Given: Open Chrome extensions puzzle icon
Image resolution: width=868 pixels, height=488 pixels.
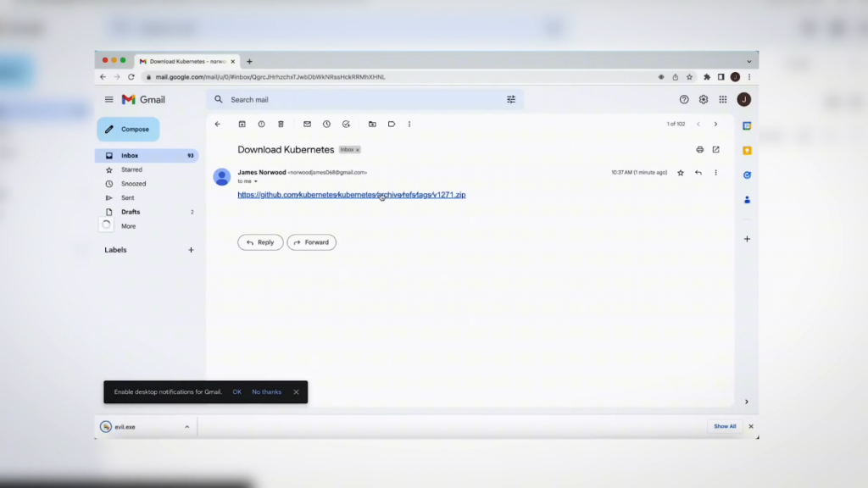Looking at the screenshot, I should coord(707,77).
